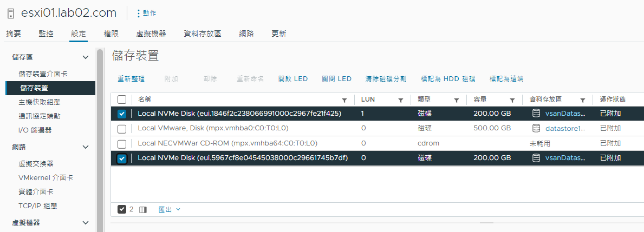644x232 pixels.
Task: Open the LUN column filter
Action: (x=400, y=100)
